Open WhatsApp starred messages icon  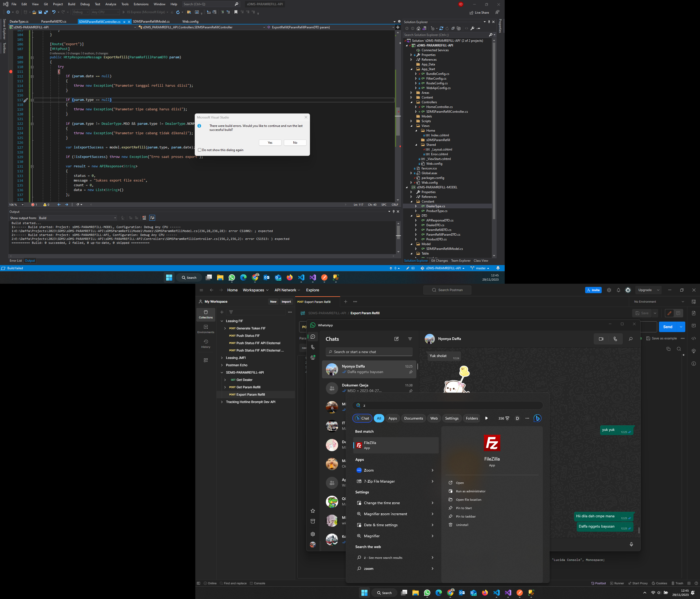(x=313, y=510)
